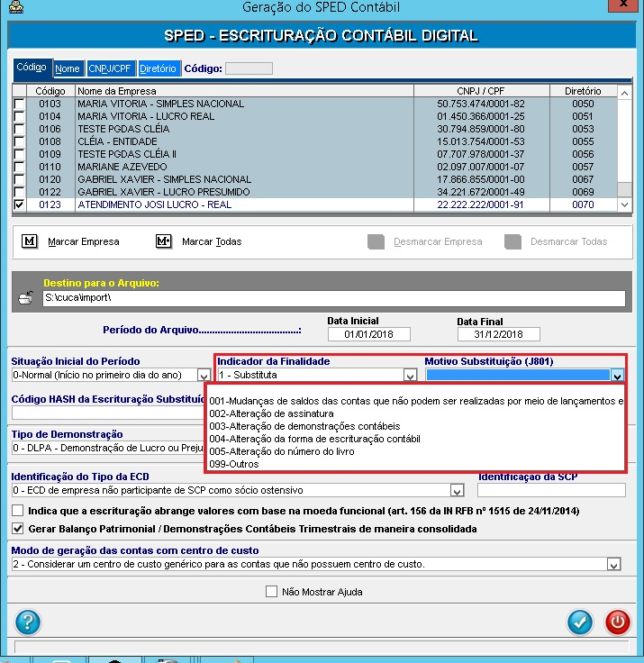Open Tipo de Demonstração combo box

point(108,449)
